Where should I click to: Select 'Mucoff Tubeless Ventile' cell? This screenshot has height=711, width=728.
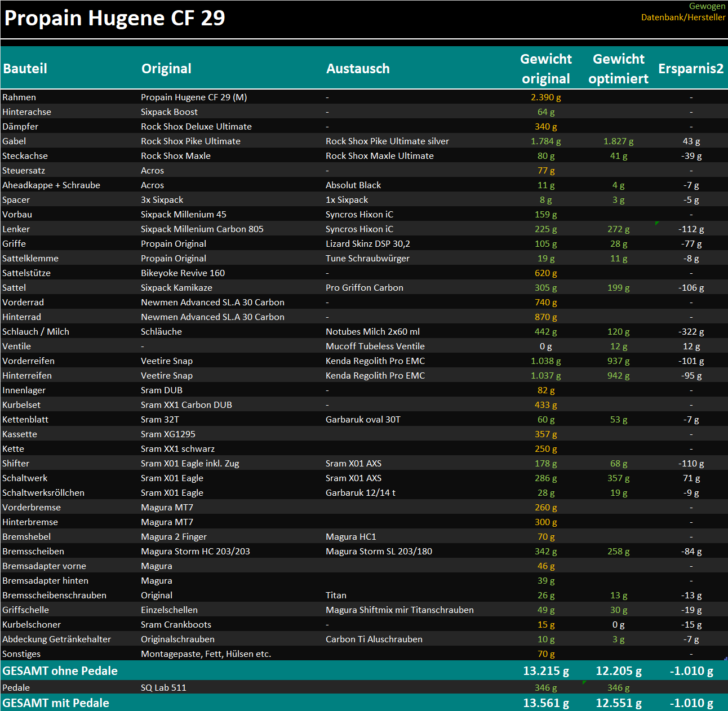(375, 346)
